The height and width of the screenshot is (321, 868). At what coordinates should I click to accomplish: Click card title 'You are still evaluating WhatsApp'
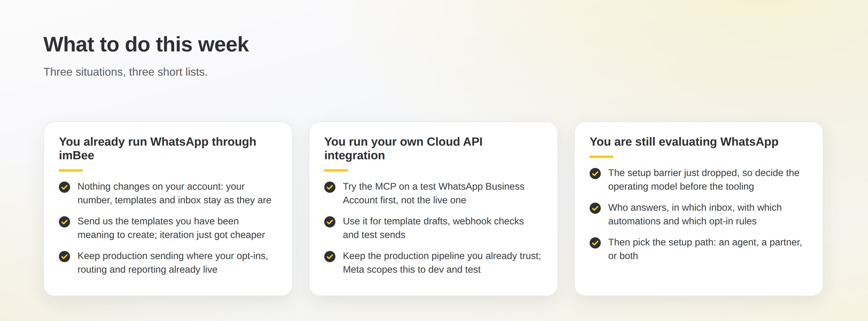click(x=684, y=142)
